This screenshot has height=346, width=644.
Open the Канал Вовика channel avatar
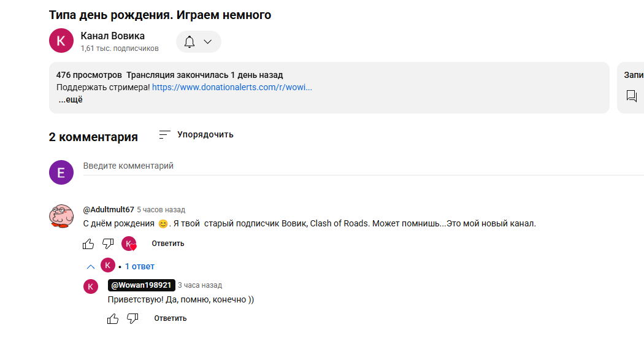pos(61,40)
